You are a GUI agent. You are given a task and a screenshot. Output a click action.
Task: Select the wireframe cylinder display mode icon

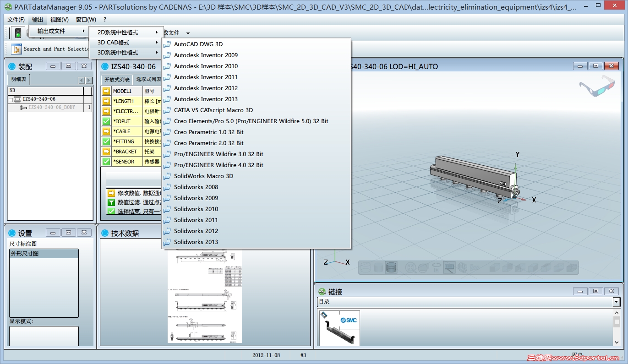366,267
